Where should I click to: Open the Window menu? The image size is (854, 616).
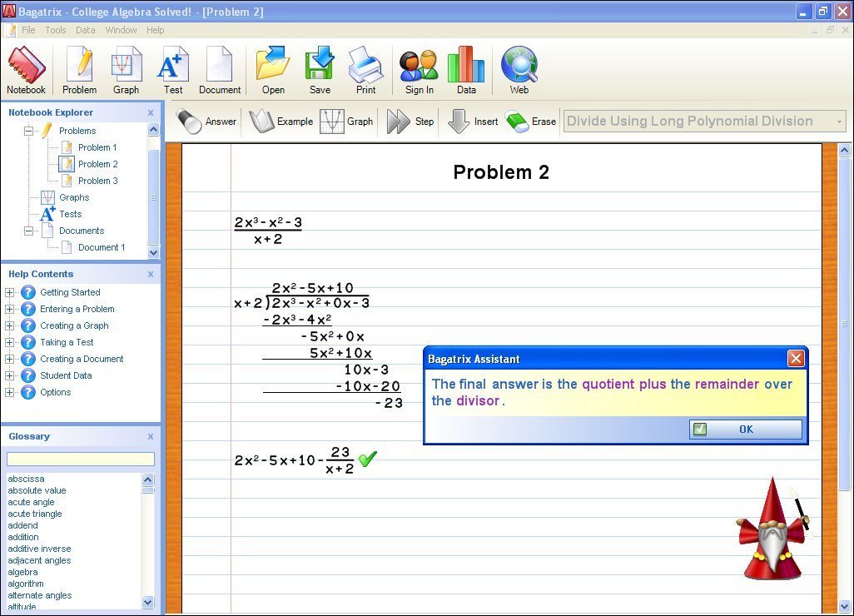click(121, 30)
